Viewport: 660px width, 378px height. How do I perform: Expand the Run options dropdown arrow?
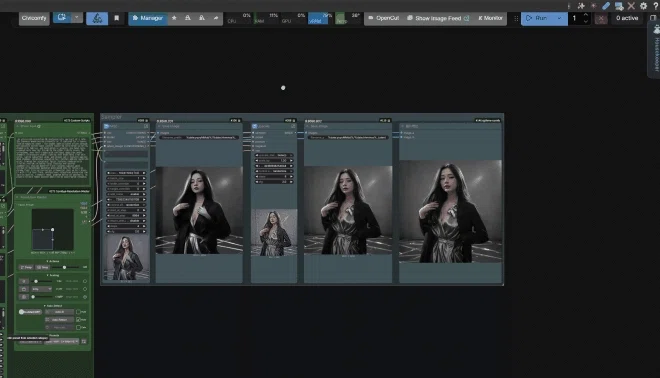click(x=559, y=18)
